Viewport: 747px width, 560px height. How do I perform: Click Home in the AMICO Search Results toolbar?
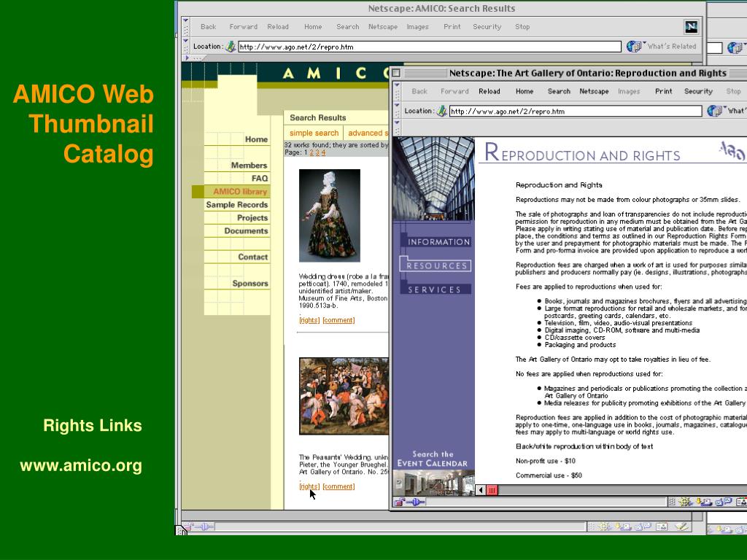coord(313,27)
